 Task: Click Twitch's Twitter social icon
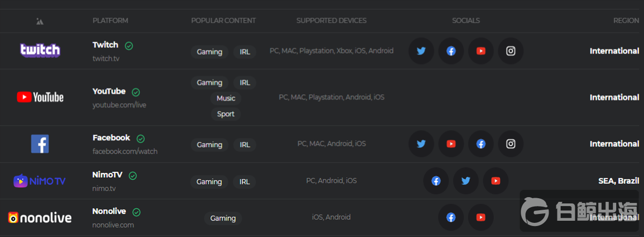(421, 51)
